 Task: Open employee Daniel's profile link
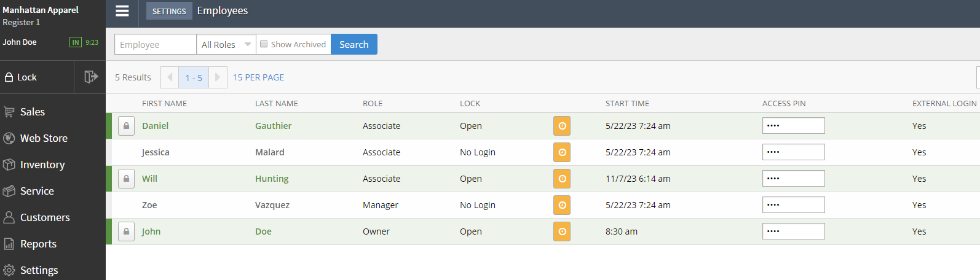pos(155,126)
